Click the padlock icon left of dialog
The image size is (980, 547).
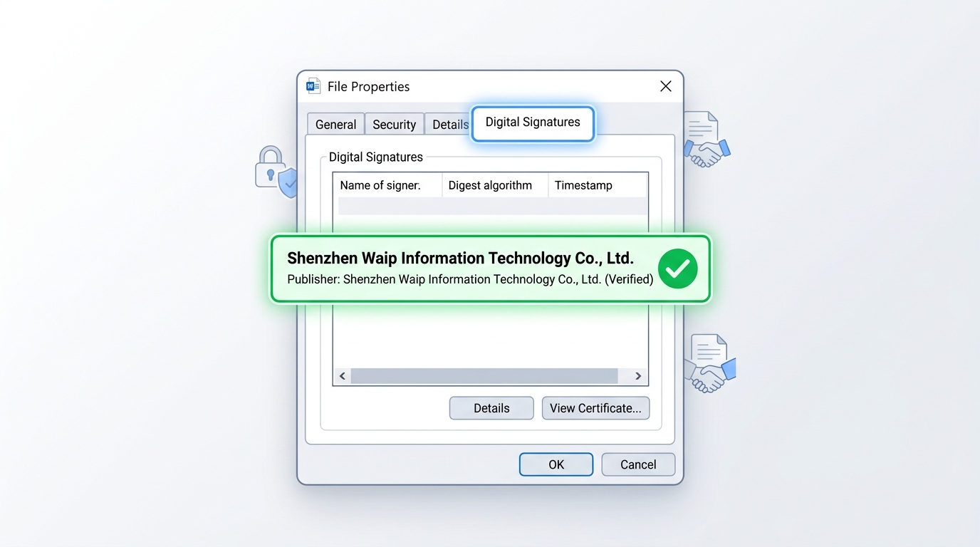click(x=271, y=168)
